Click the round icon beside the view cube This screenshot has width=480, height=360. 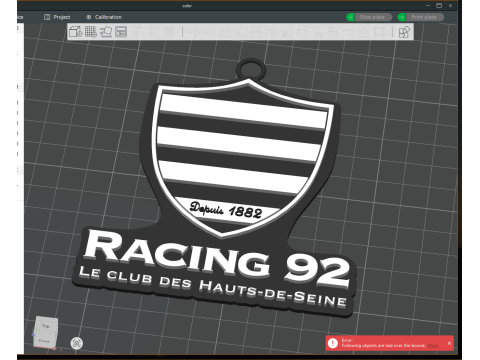(77, 343)
